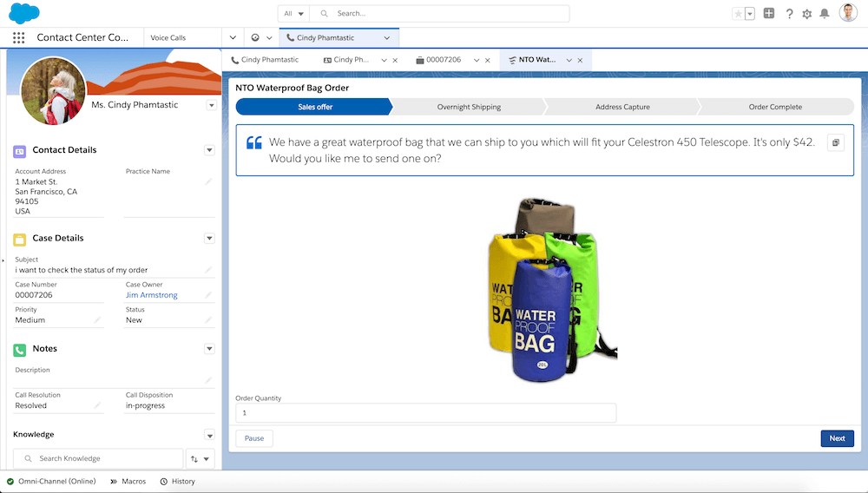Viewport: 868px width, 493px height.
Task: Open Voice Calls navigation dropdown
Action: pyautogui.click(x=233, y=38)
